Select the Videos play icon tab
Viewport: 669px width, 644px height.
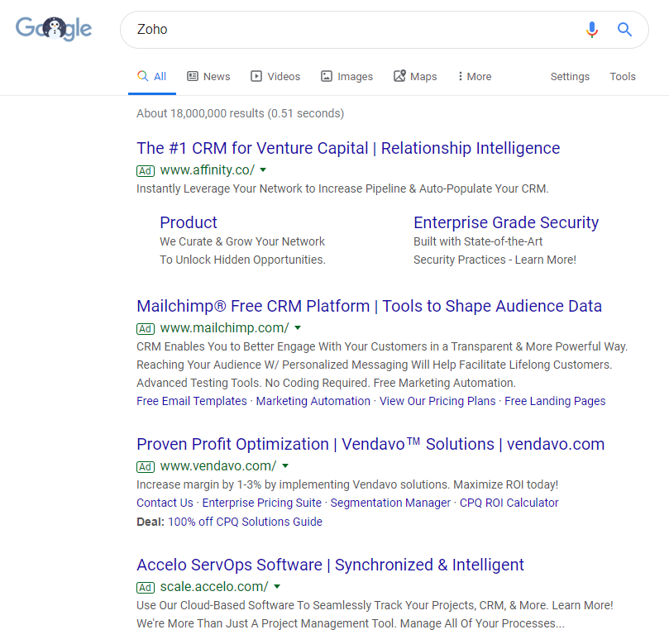[x=256, y=76]
